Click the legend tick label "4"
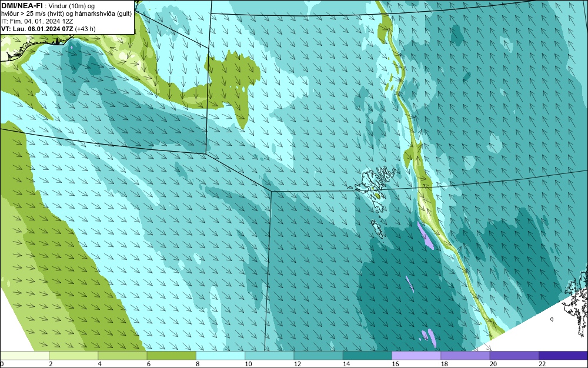Screen dimensions: 588x368 click(x=100, y=364)
